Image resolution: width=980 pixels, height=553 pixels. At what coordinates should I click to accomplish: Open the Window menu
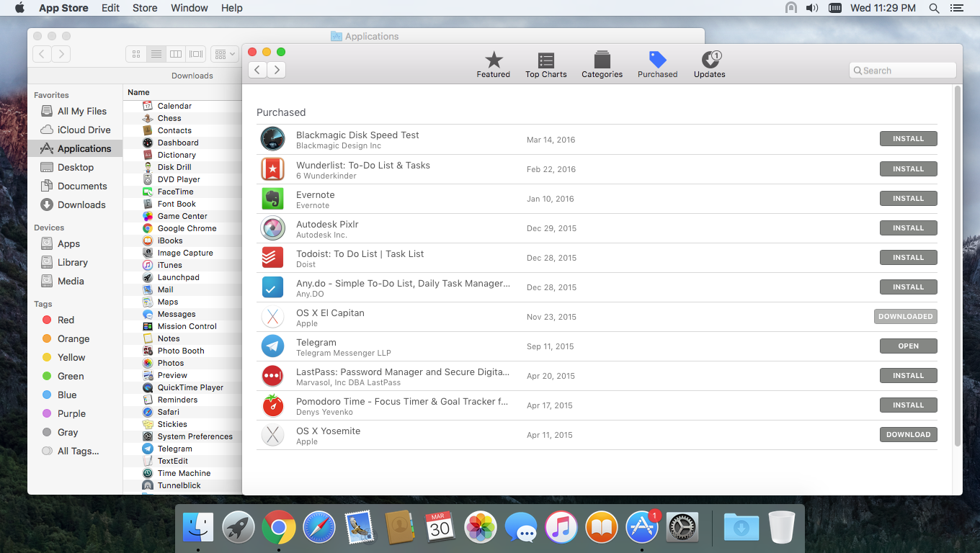tap(190, 8)
